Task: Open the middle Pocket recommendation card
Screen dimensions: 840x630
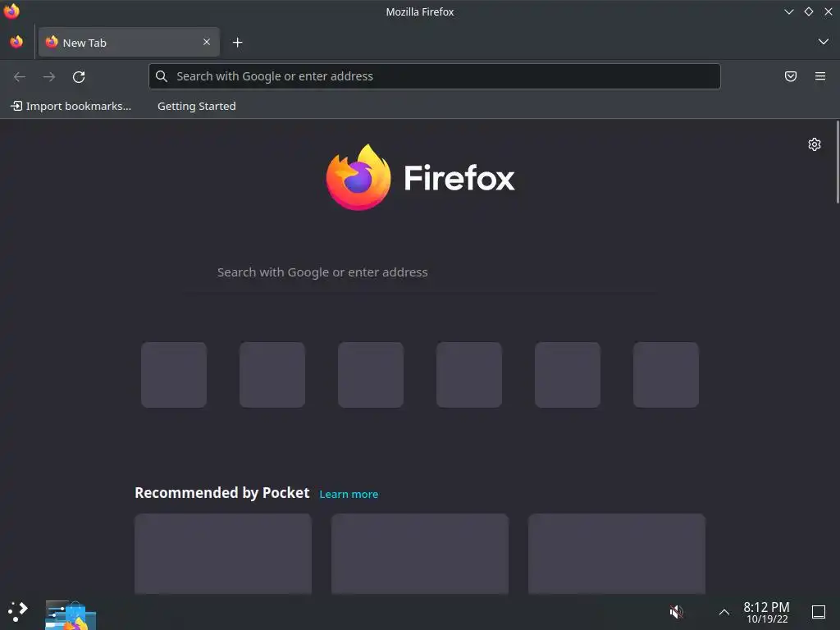Action: tap(420, 554)
